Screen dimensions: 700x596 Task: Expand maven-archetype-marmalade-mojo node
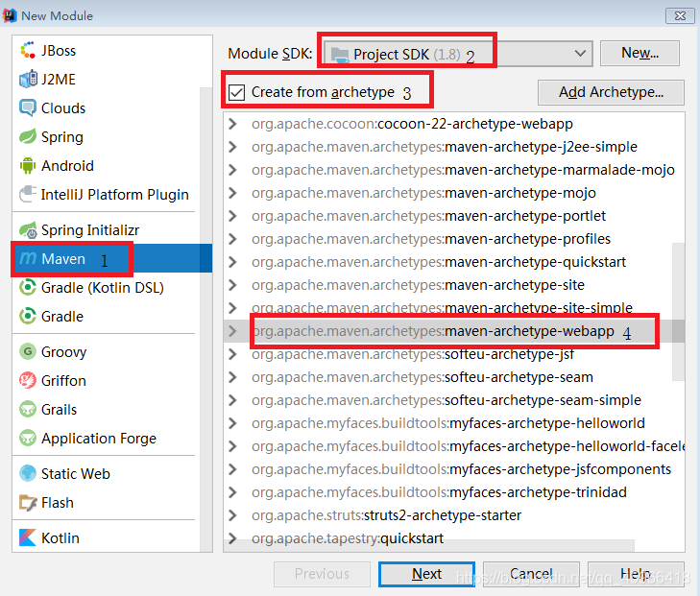tap(232, 170)
